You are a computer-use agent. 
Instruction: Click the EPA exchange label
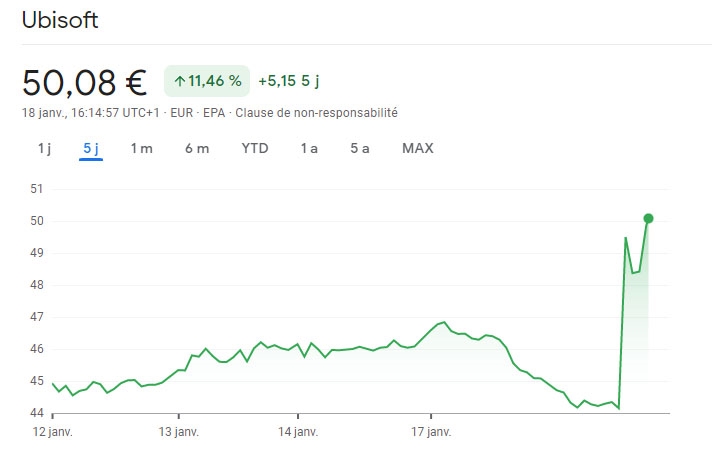point(214,113)
